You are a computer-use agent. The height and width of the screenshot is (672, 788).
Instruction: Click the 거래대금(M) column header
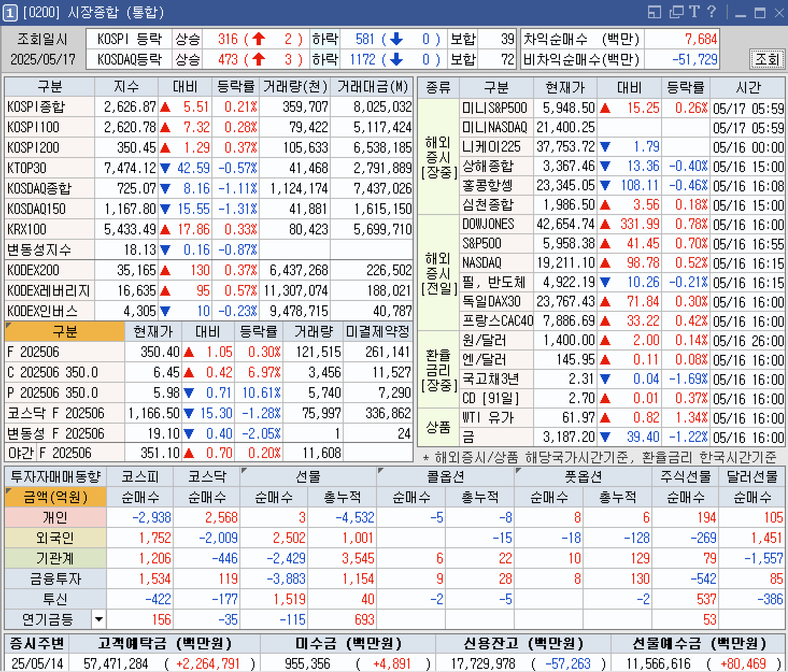pyautogui.click(x=373, y=87)
